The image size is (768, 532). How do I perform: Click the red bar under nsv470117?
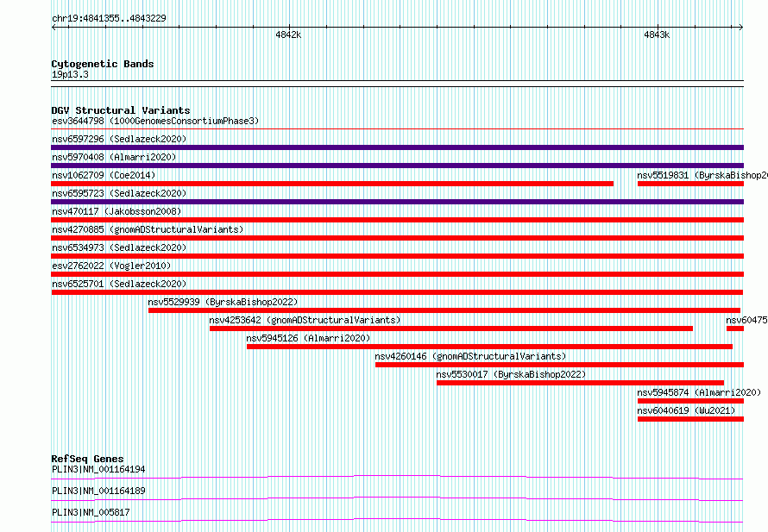pos(397,220)
